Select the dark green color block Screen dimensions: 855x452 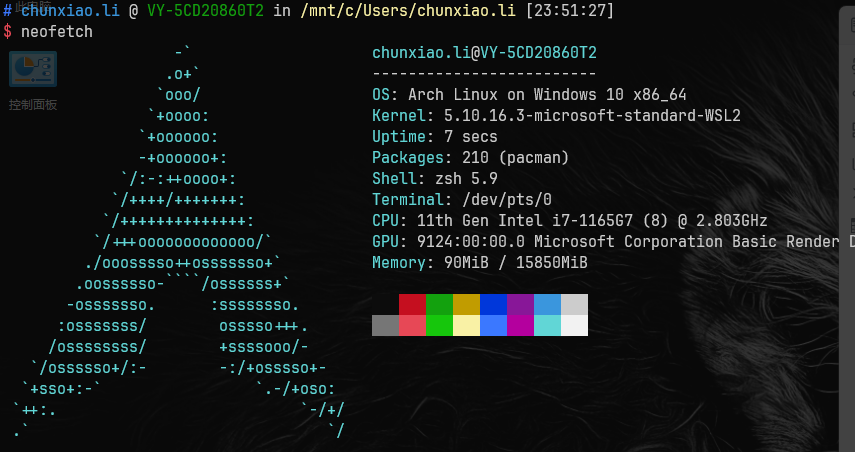click(439, 304)
